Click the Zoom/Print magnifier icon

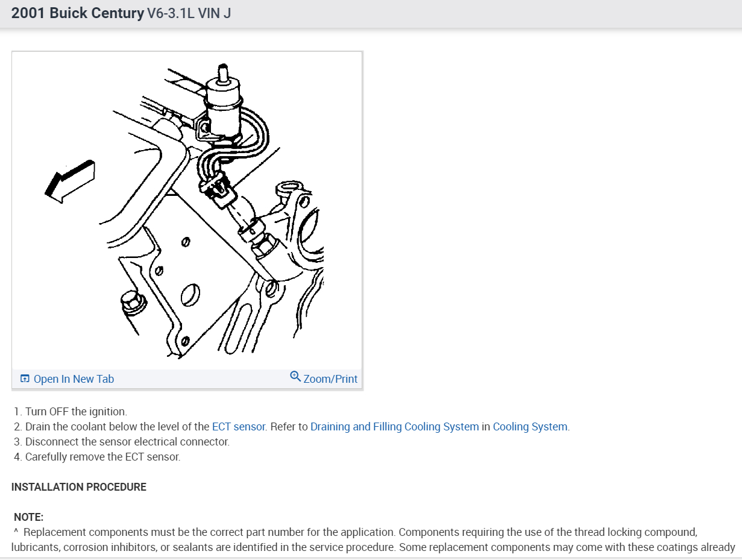(x=295, y=376)
